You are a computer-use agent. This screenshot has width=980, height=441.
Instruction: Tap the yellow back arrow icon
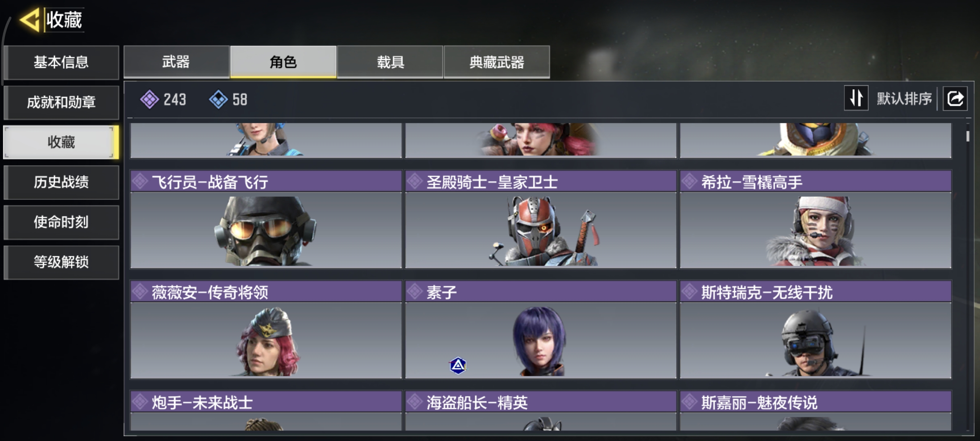[30, 20]
